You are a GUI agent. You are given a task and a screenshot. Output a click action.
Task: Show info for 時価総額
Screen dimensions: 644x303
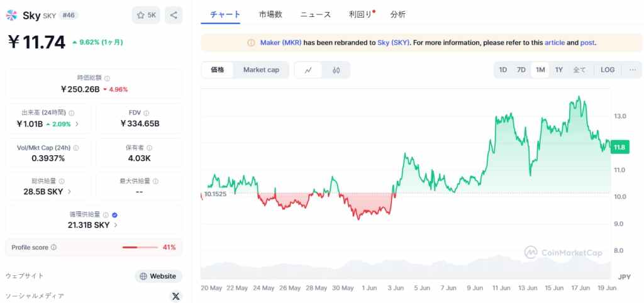[x=107, y=78]
